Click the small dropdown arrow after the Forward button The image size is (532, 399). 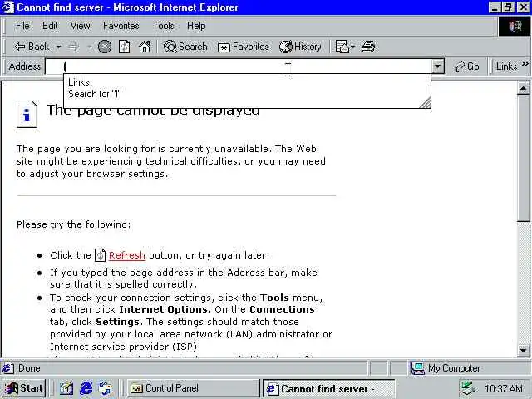[89, 47]
